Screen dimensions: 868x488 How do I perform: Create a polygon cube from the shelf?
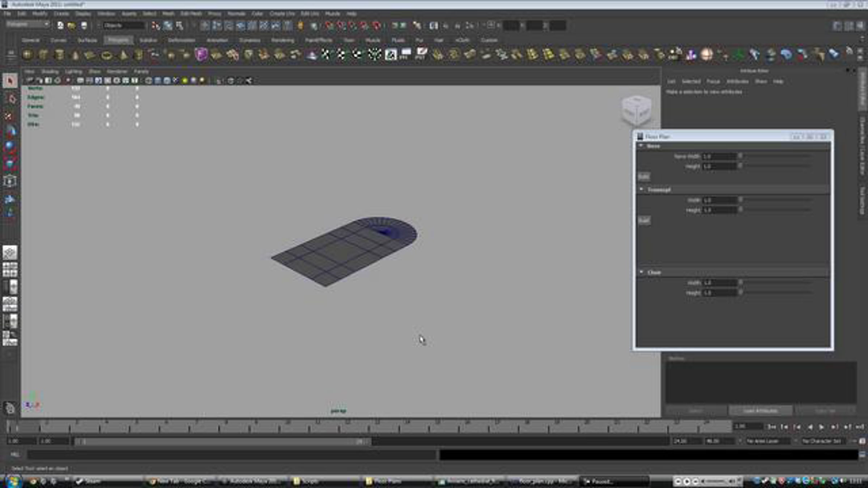[43, 55]
